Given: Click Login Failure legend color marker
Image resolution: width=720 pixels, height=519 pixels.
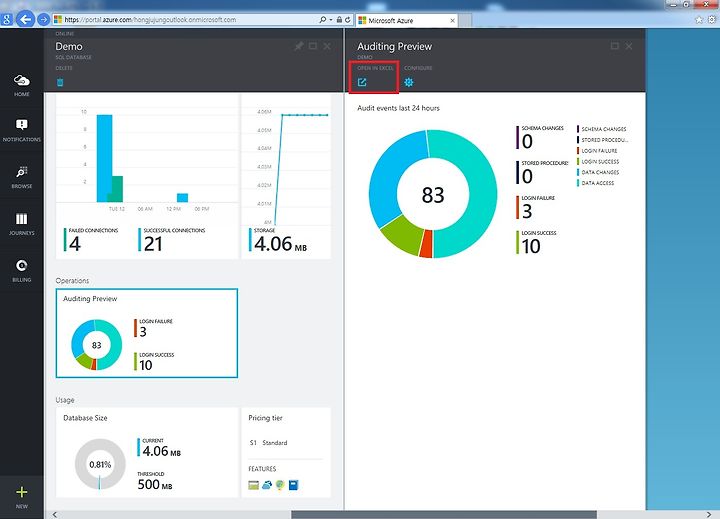Looking at the screenshot, I should [578, 151].
